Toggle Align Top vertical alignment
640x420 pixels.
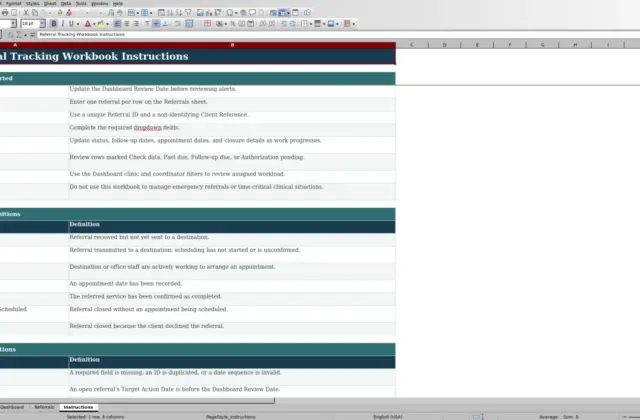coord(147,24)
